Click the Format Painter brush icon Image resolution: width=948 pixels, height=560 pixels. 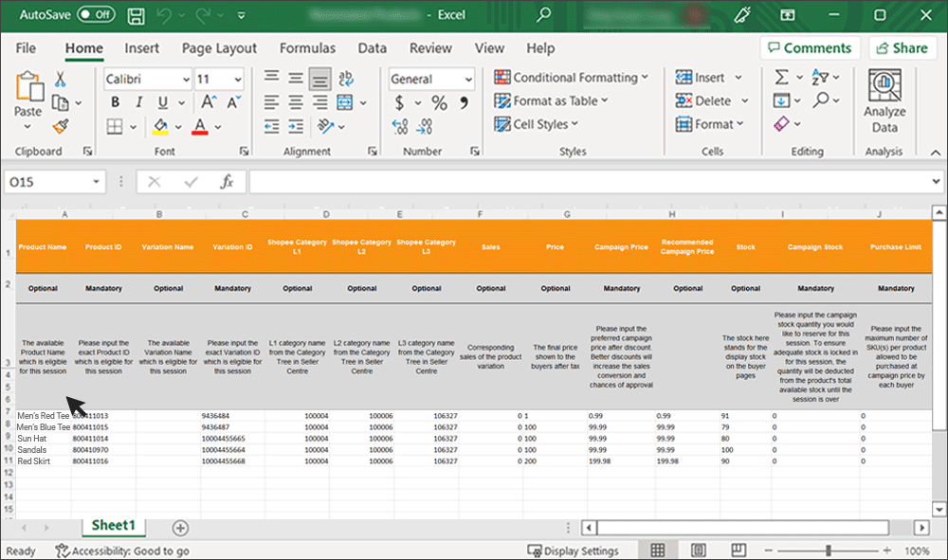click(x=61, y=126)
